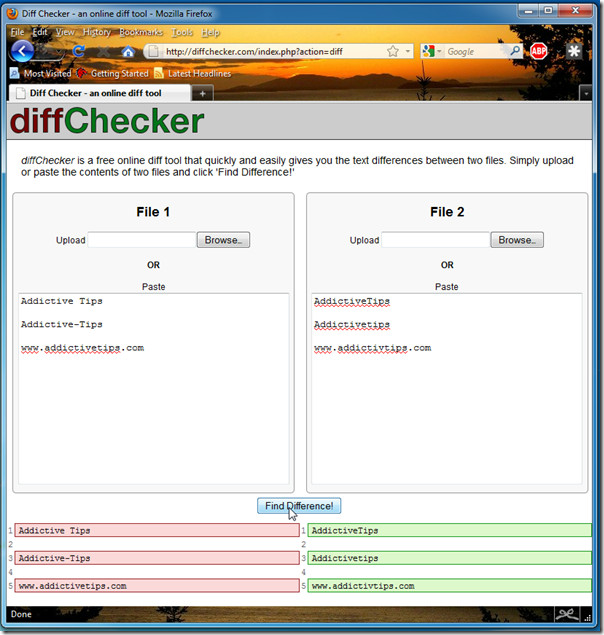Select the Diff Checker browser tab

point(100,93)
